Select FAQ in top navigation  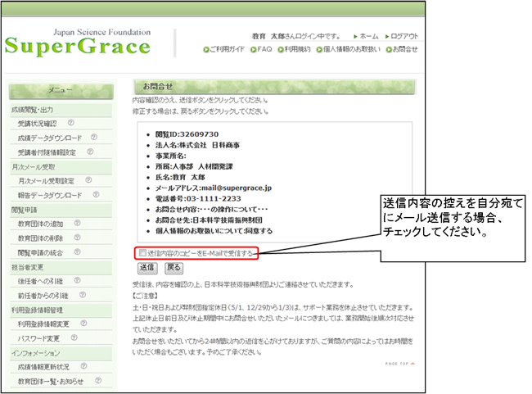tap(264, 49)
